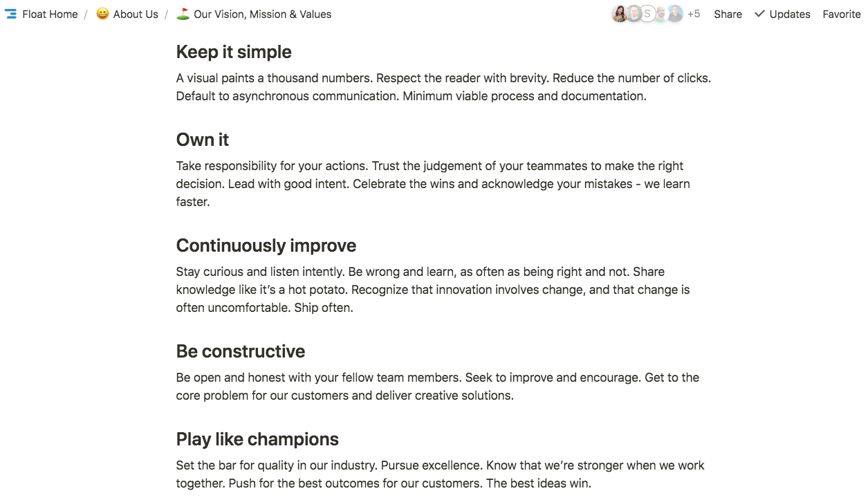The height and width of the screenshot is (500, 868).
Task: Click the rightmost avatar with blue background
Action: click(x=675, y=14)
